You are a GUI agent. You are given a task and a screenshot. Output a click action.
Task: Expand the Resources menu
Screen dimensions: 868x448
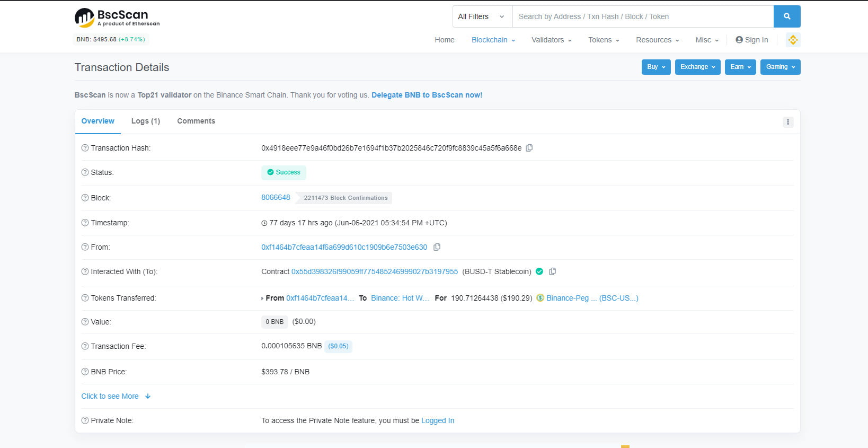658,40
